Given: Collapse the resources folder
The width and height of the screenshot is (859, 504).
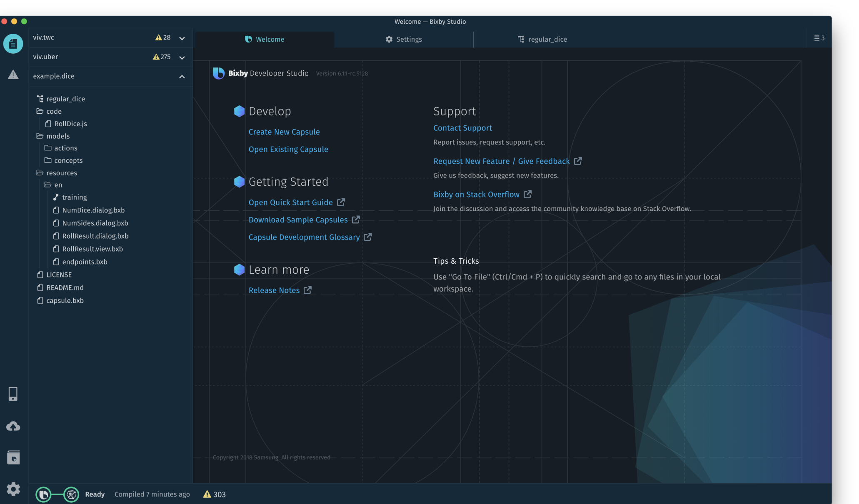Looking at the screenshot, I should pyautogui.click(x=57, y=173).
